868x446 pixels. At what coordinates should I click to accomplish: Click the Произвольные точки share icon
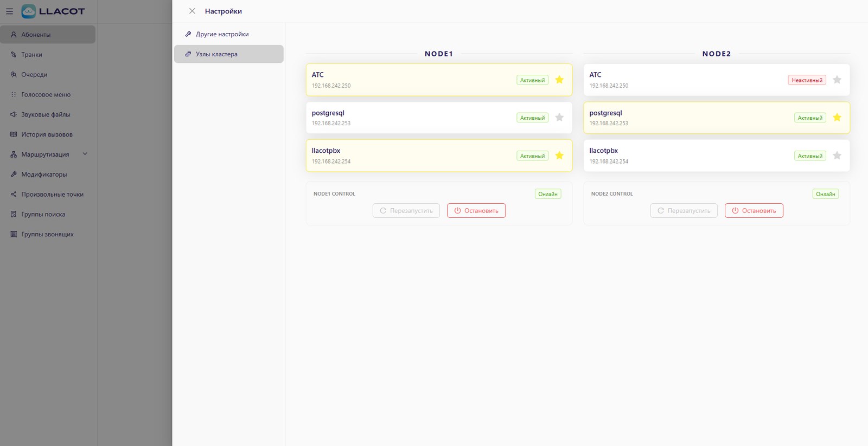tap(14, 195)
